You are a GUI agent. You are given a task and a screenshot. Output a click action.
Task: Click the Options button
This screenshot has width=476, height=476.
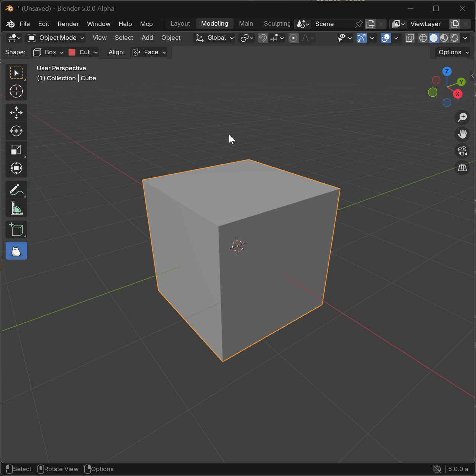pos(453,52)
